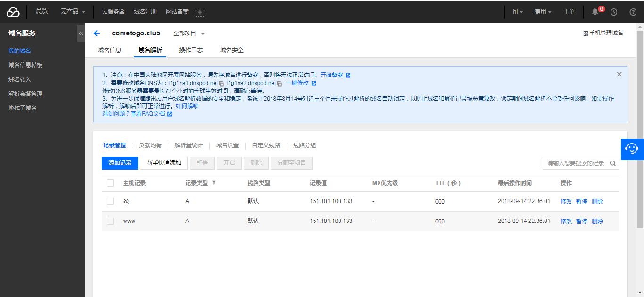This screenshot has width=644, height=297.
Task: Click 修改 for the www record
Action: [566, 221]
